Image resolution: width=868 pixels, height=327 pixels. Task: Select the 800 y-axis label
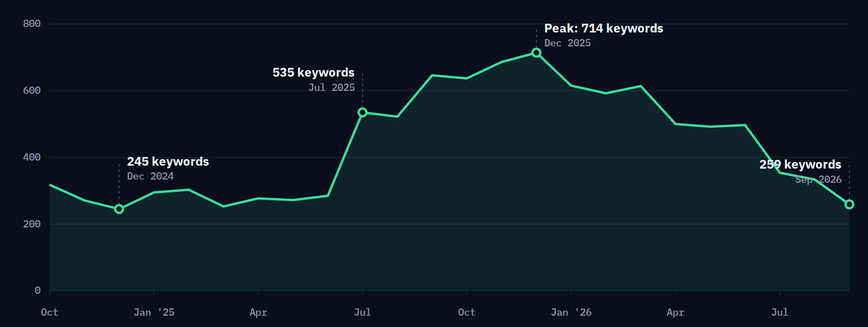coord(32,24)
